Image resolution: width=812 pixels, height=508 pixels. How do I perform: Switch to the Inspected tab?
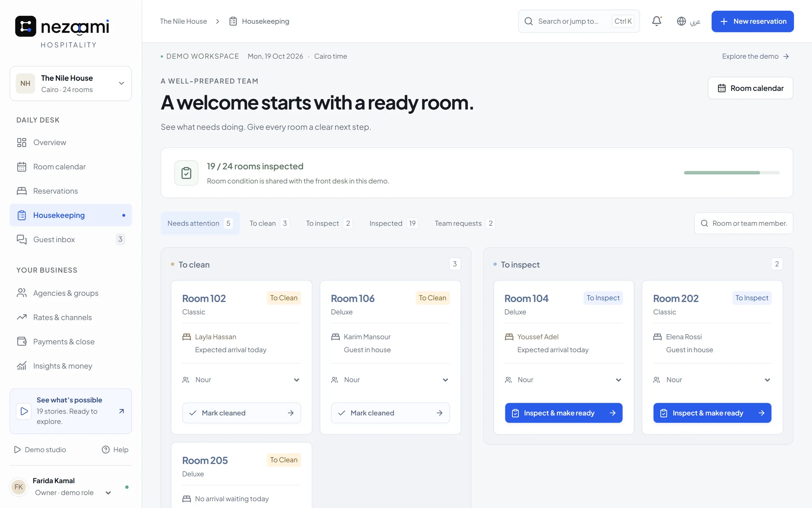click(x=393, y=223)
